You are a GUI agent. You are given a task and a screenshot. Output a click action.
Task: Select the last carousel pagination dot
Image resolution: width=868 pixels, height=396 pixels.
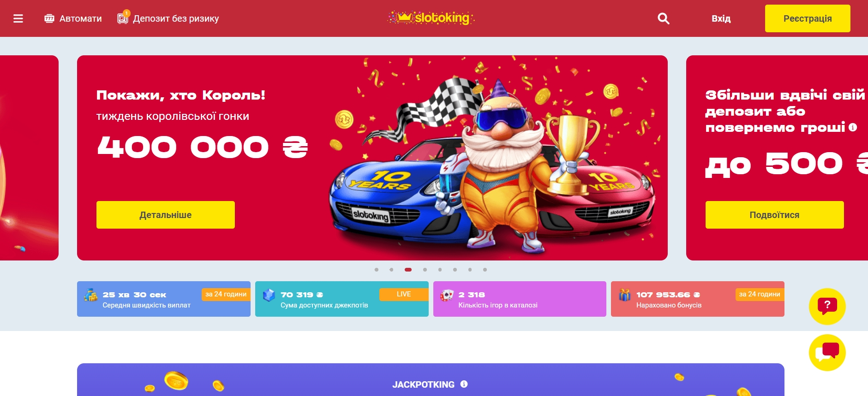485,270
